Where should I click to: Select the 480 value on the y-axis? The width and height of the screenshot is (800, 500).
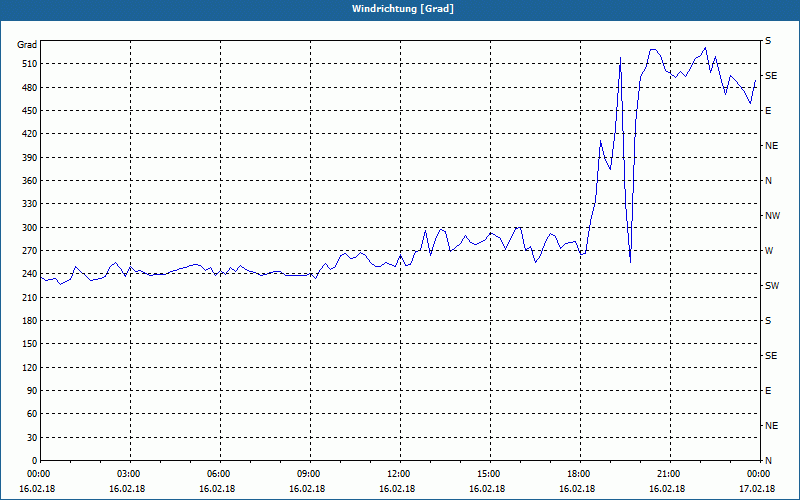click(x=29, y=87)
